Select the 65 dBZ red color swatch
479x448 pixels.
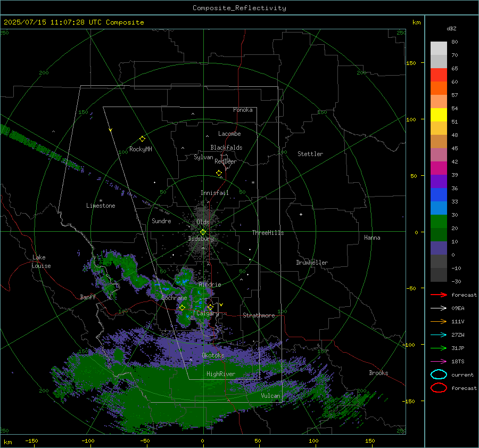pyautogui.click(x=439, y=75)
